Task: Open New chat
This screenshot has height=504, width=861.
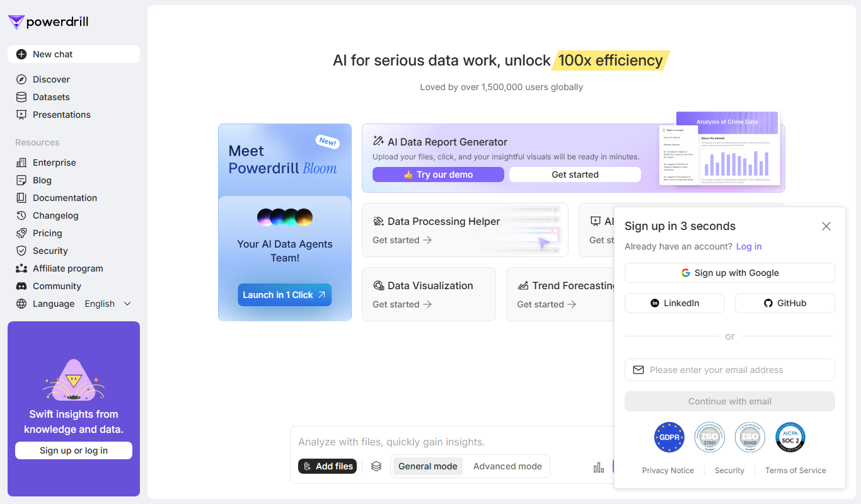Action: coord(74,54)
